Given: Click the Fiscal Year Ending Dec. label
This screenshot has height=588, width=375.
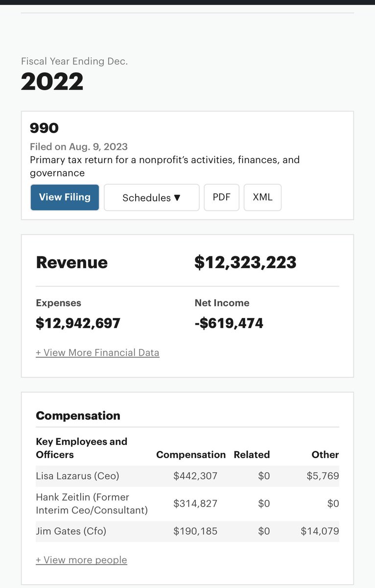Looking at the screenshot, I should (x=74, y=61).
